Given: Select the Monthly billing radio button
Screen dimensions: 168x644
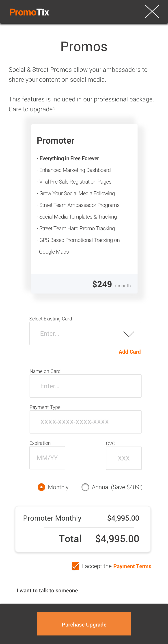Looking at the screenshot, I should tap(41, 487).
